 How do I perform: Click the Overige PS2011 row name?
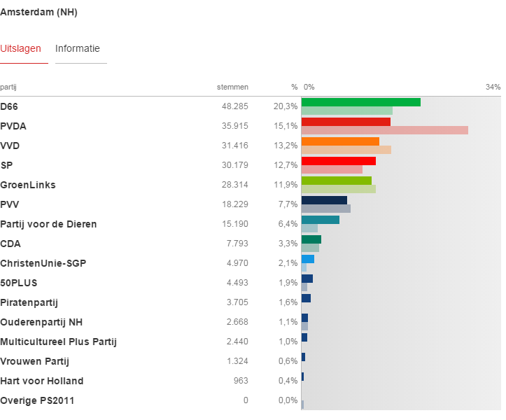[37, 400]
